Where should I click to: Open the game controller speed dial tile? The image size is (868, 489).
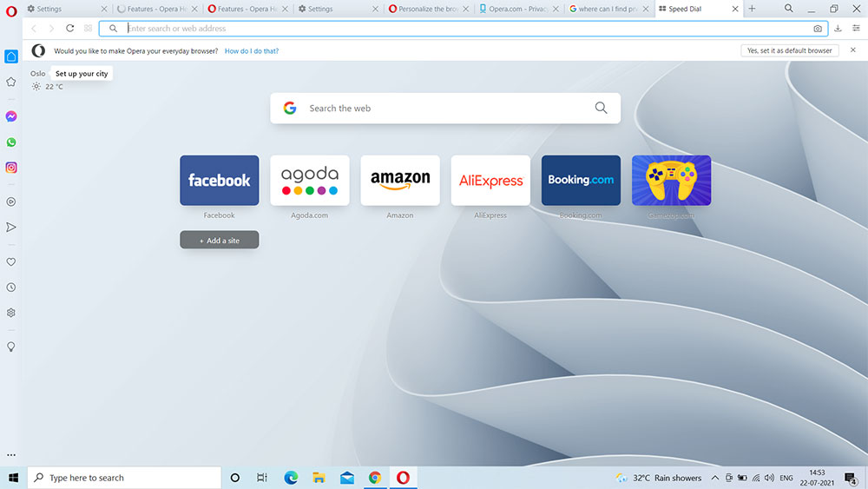pyautogui.click(x=671, y=180)
